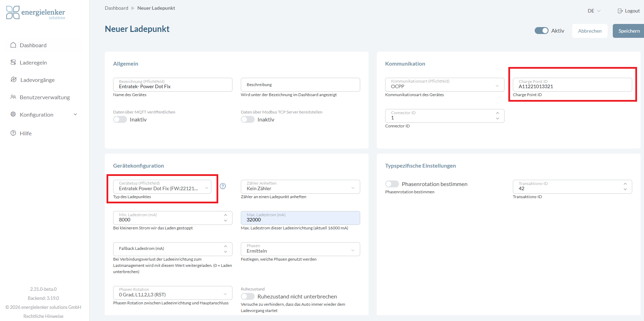Click the Speichern button
Screen dimensions: 644x321
[x=628, y=31]
